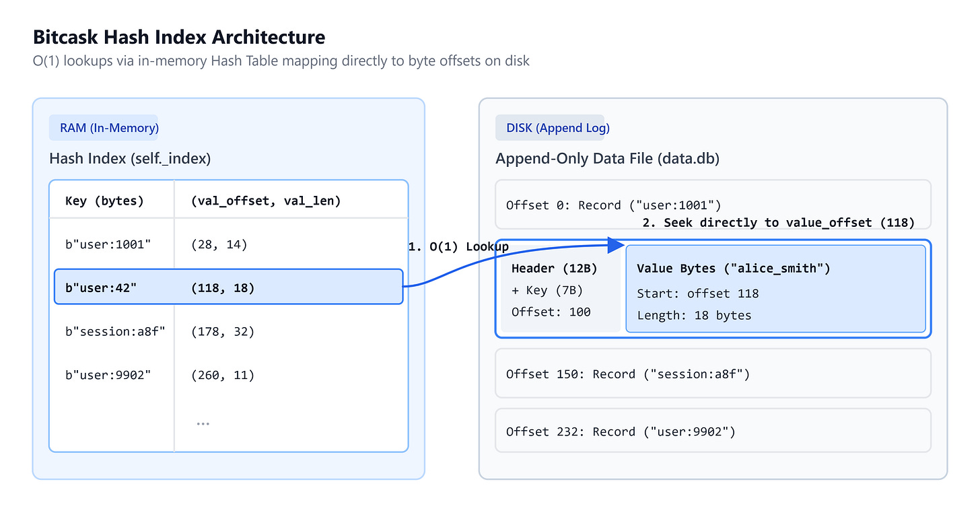The height and width of the screenshot is (523, 980).
Task: Click the "Bitcask Hash Index Architecture" title
Action: 179,37
